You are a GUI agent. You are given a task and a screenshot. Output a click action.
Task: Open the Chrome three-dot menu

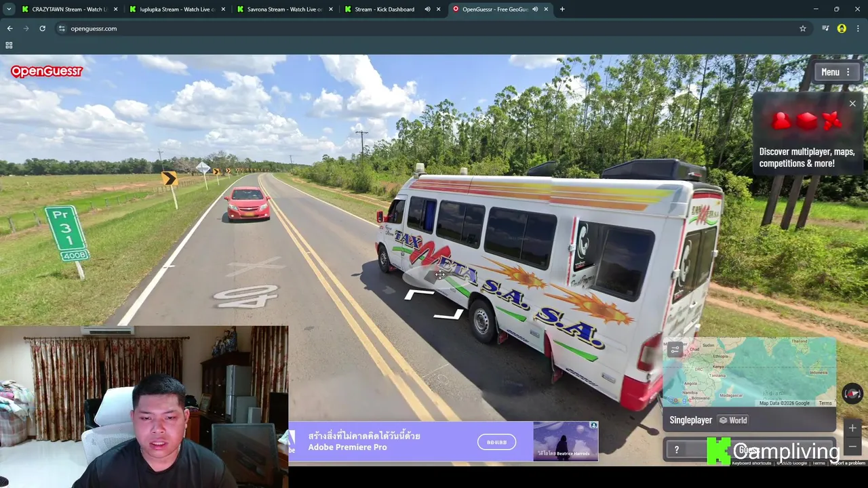(858, 28)
